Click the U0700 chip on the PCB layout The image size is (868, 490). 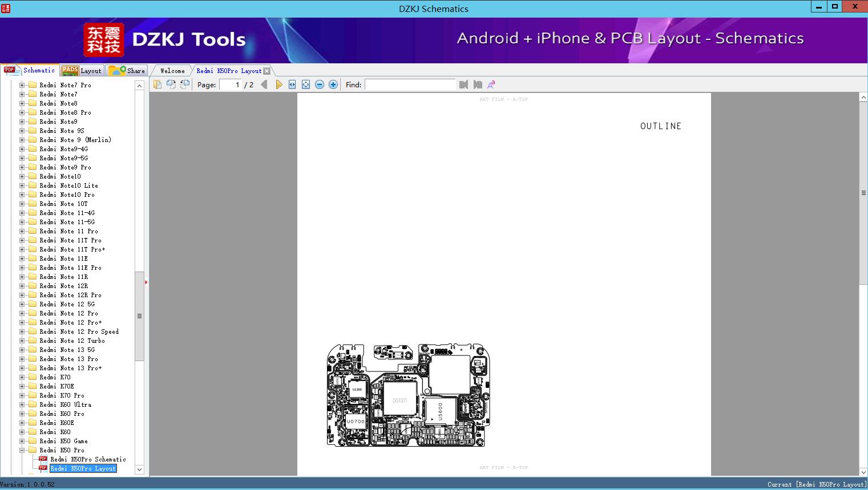(356, 422)
